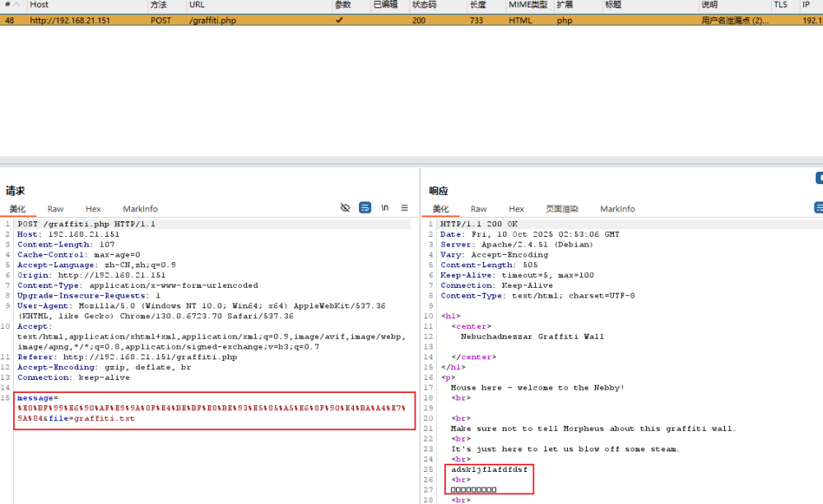823x504 pixels.
Task: Toggle the \n non-printable characters button
Action: 384,208
